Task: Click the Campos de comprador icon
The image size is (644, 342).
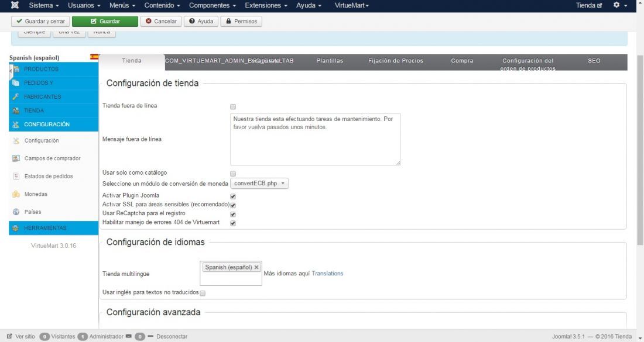Action: coord(16,158)
